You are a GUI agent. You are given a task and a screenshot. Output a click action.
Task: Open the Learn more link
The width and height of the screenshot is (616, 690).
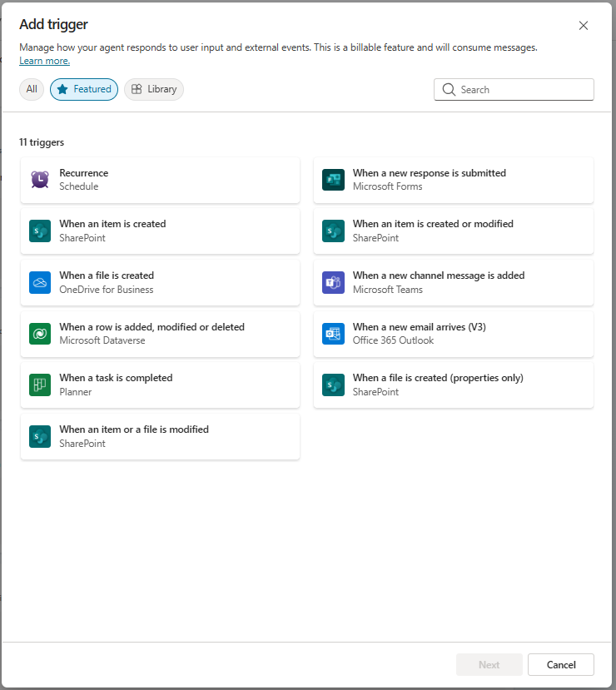pos(44,61)
